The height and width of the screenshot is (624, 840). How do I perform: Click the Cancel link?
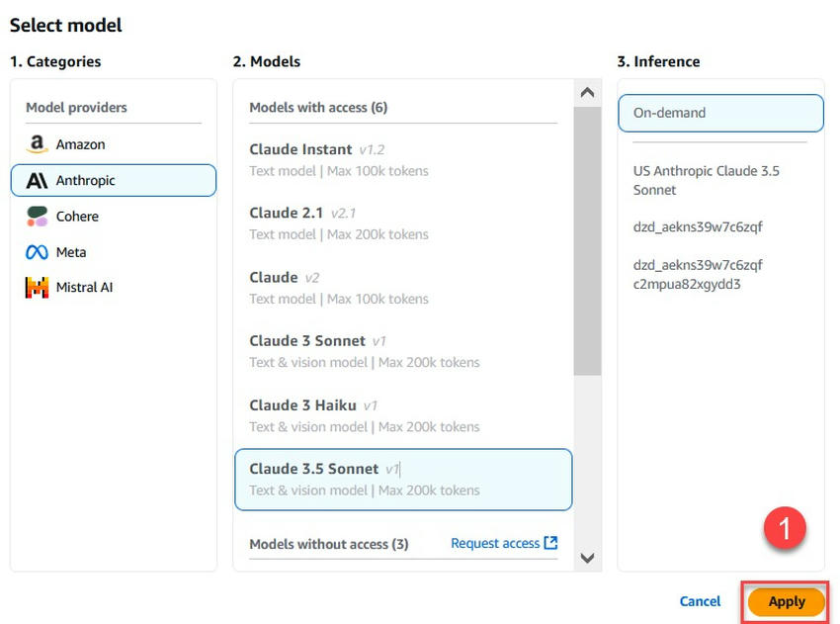point(700,601)
